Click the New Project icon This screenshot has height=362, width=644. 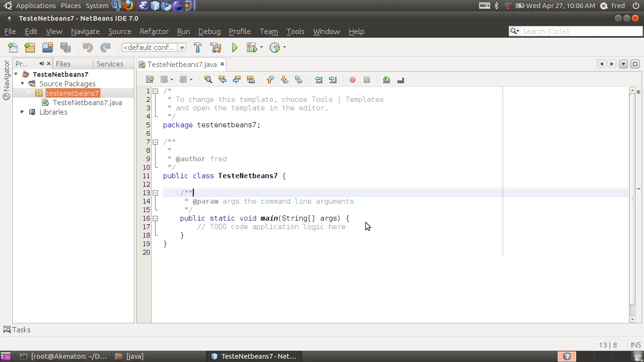(30, 48)
